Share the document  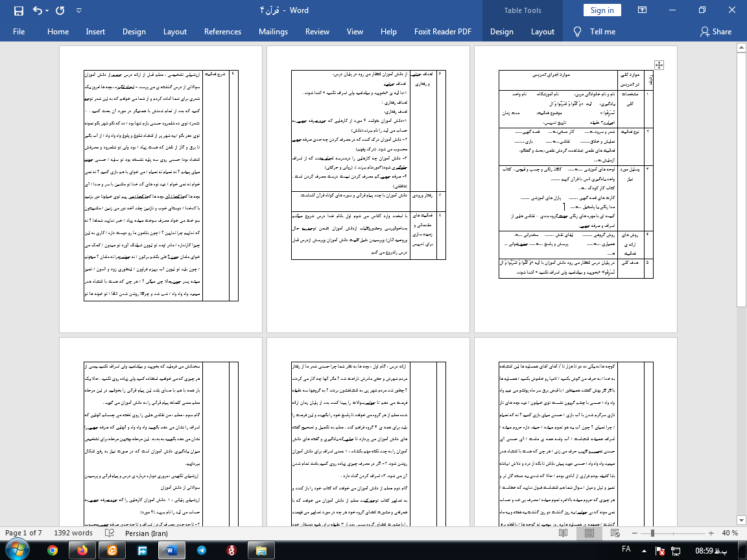point(716,31)
